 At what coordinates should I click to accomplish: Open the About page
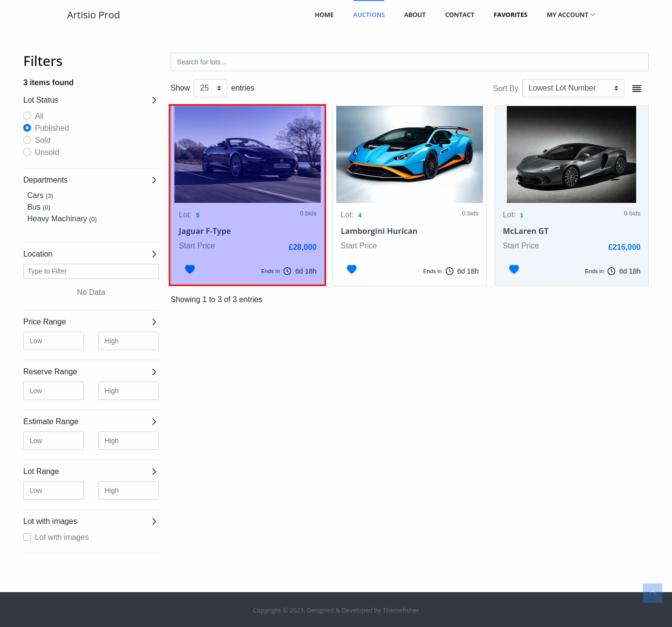pyautogui.click(x=415, y=15)
